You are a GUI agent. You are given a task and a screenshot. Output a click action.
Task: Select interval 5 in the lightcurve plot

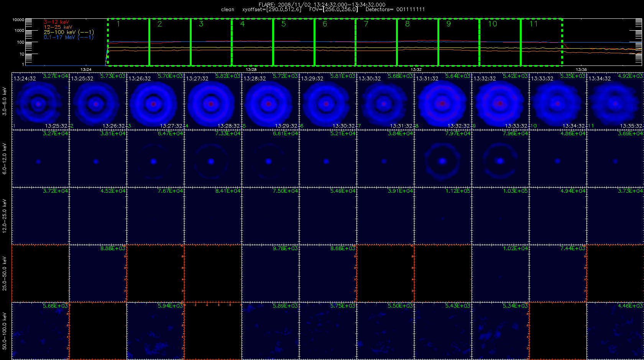[294, 42]
